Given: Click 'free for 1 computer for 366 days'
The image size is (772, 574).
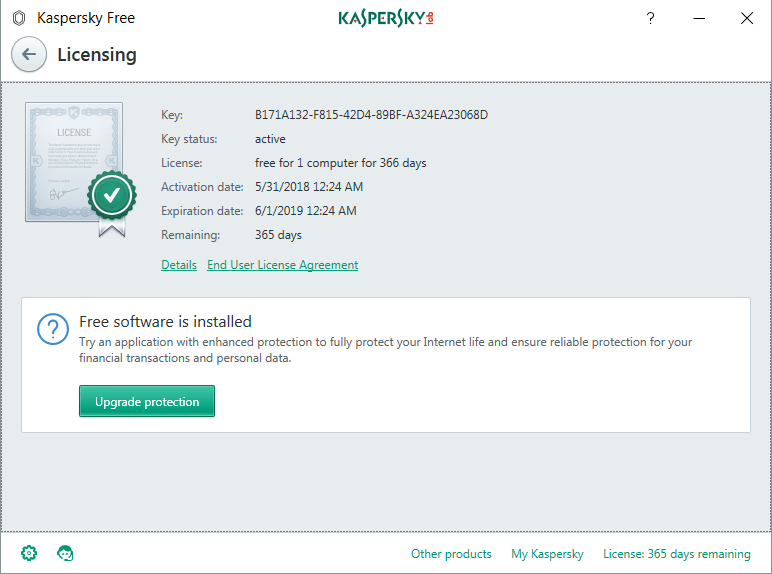Looking at the screenshot, I should 340,163.
